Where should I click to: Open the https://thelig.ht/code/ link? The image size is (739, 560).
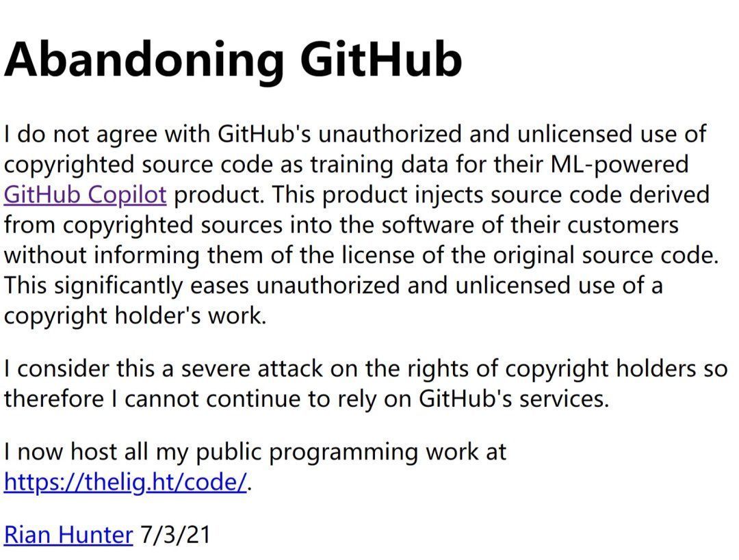[x=125, y=482]
